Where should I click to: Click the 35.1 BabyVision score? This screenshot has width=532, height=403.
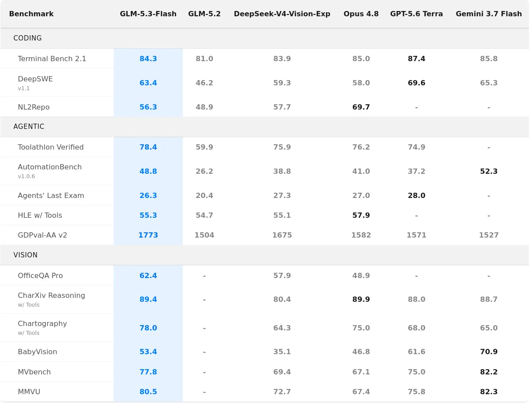(282, 352)
